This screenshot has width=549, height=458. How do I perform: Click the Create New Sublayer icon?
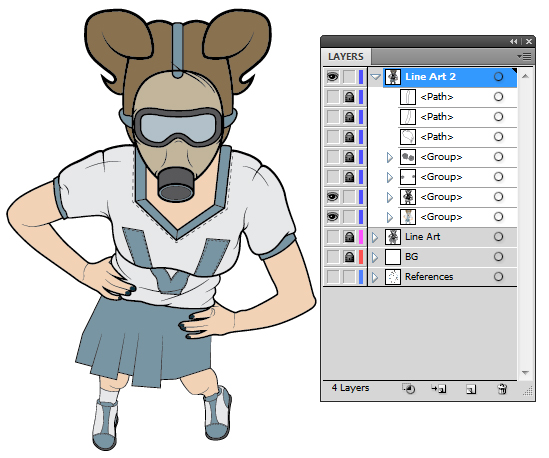[439, 389]
